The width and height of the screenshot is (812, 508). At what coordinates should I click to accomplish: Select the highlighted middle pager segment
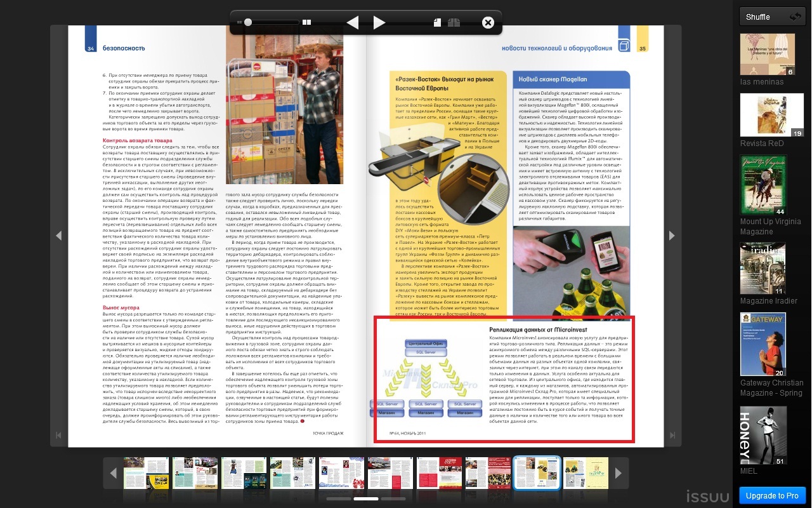[366, 499]
